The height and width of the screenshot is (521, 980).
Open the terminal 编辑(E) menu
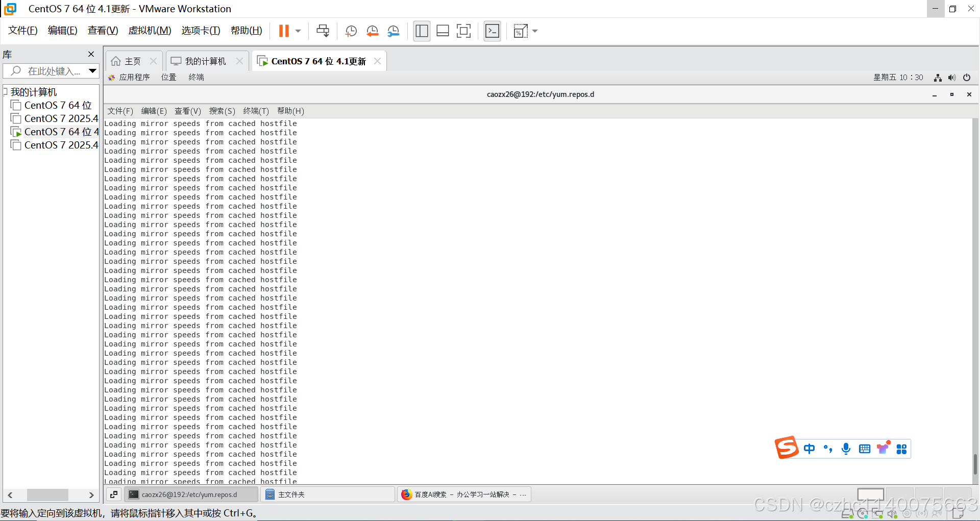(154, 111)
